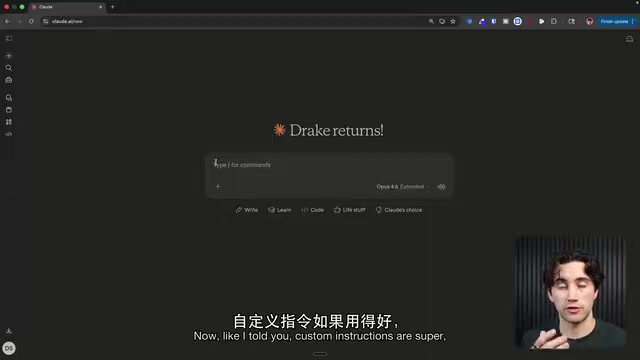640x360 pixels.
Task: Open the browser profile avatar
Action: tap(589, 21)
